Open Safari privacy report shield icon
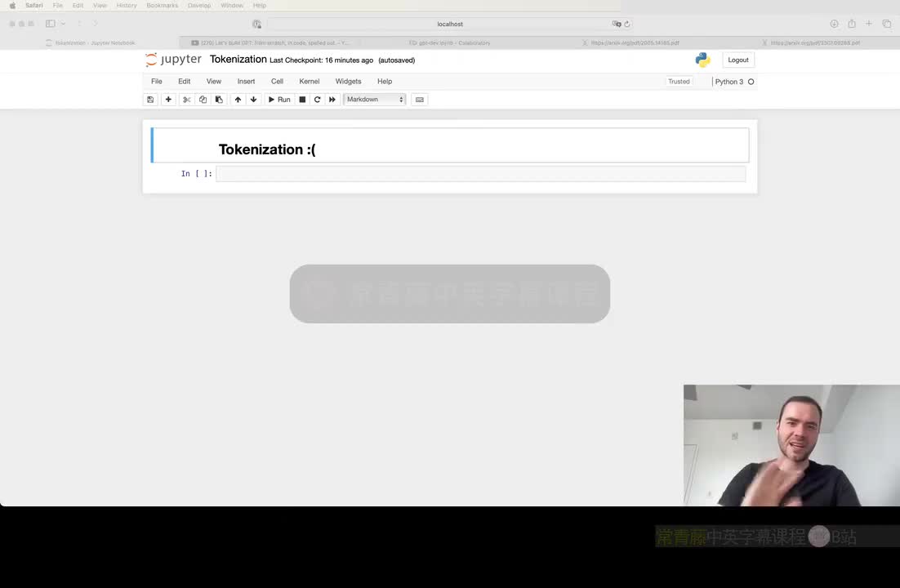This screenshot has width=900, height=588. [256, 24]
